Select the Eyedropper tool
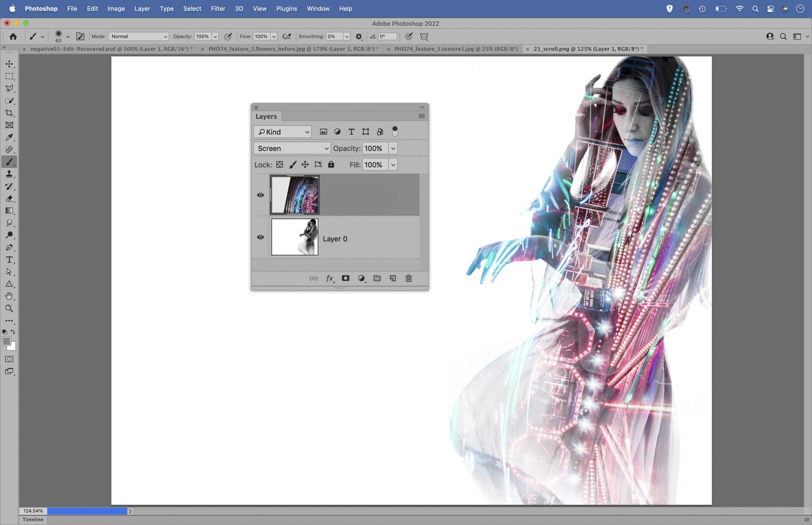This screenshot has height=525, width=812. tap(9, 137)
